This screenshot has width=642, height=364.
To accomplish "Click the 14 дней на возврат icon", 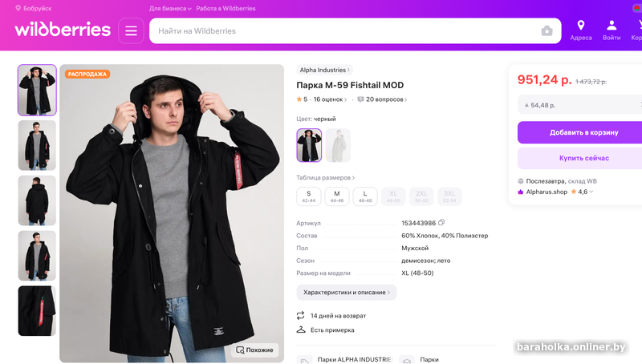I will 301,316.
